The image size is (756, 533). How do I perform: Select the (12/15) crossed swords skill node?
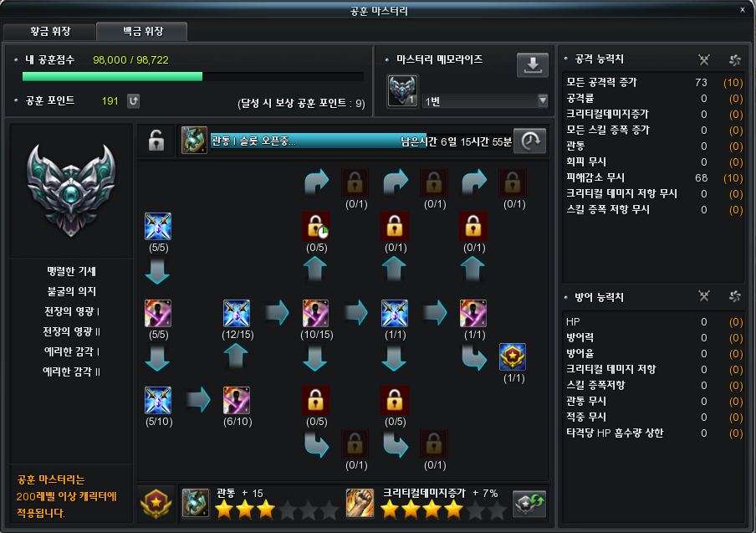tap(237, 313)
